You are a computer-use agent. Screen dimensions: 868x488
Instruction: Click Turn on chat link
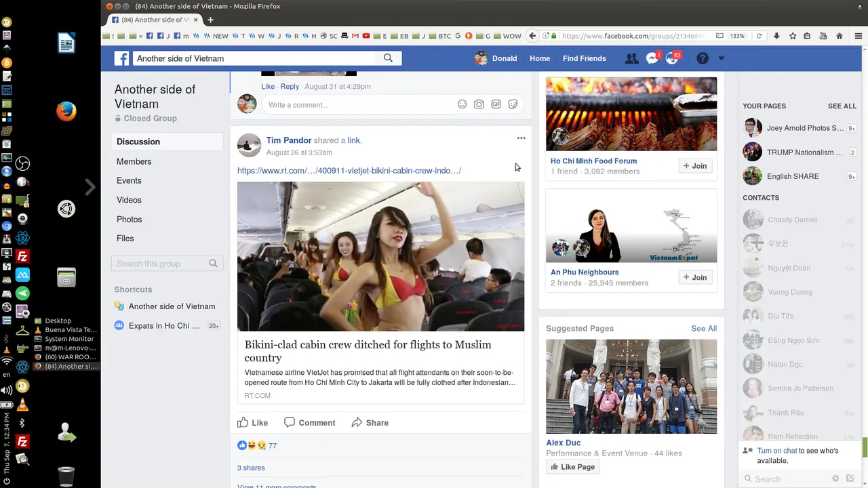pos(777,451)
